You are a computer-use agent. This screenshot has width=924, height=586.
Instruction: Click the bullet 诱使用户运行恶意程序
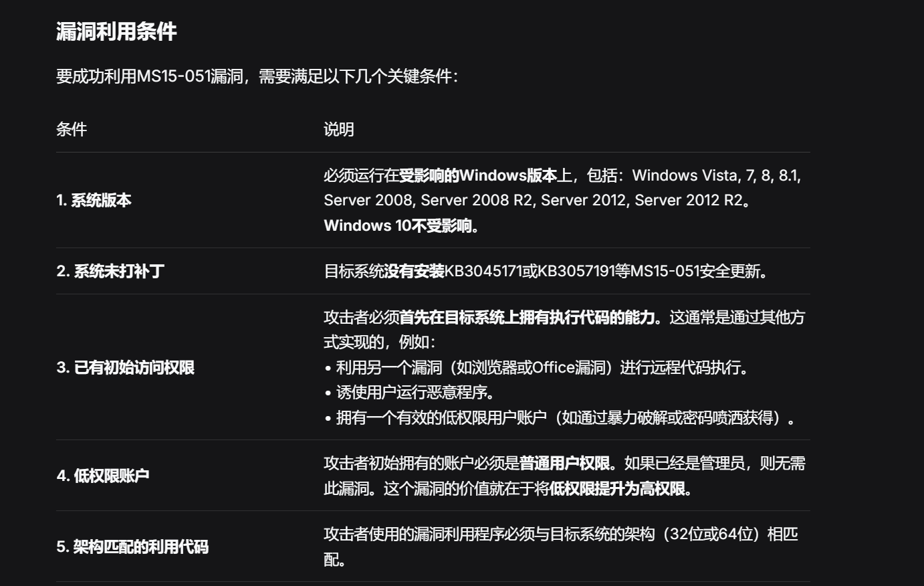pos(410,393)
